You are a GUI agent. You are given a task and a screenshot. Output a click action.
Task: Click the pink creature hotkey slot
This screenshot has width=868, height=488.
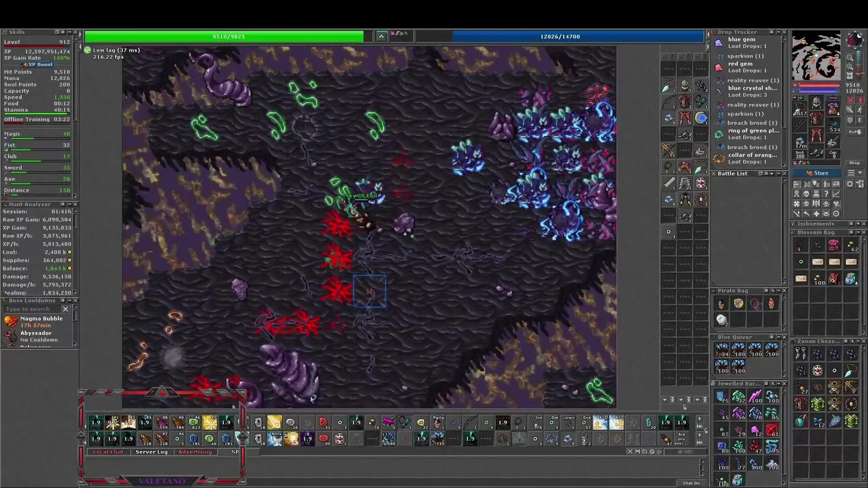(x=389, y=422)
